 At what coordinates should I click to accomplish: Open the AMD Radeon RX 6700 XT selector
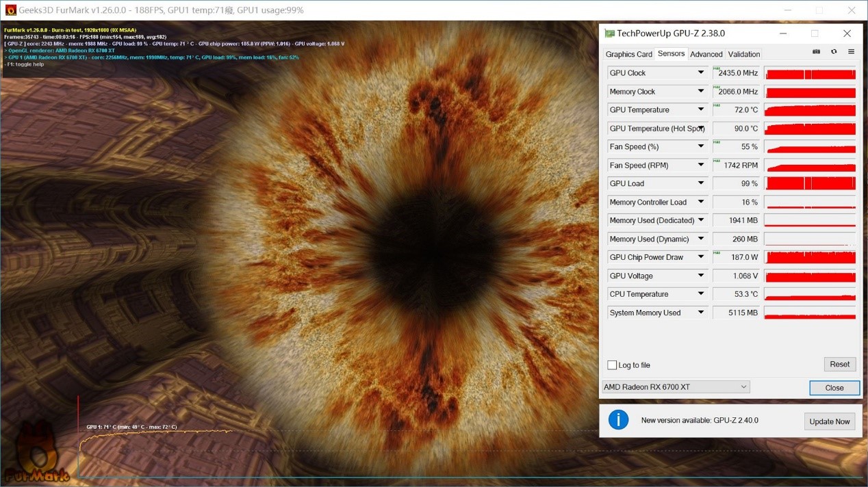tap(676, 387)
